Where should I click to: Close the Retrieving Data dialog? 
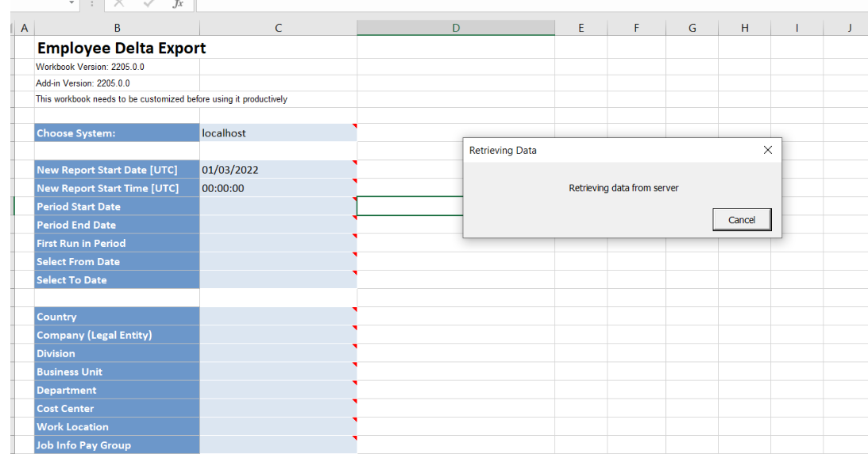767,150
